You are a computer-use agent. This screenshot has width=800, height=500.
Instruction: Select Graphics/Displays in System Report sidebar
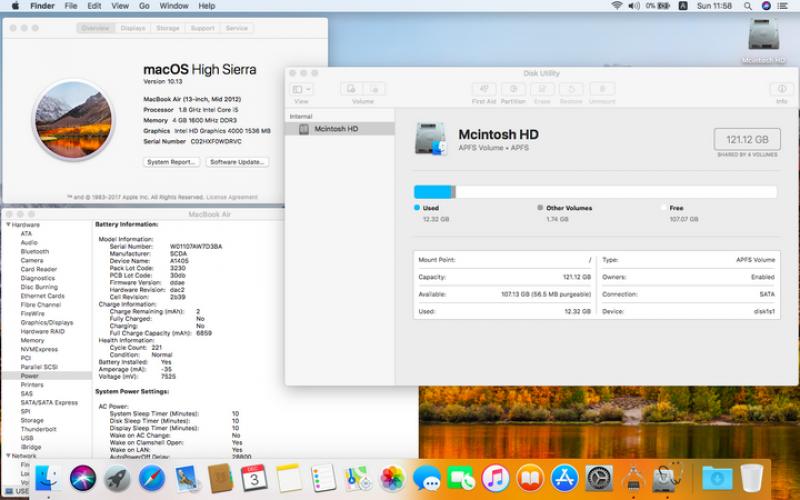pyautogui.click(x=47, y=322)
